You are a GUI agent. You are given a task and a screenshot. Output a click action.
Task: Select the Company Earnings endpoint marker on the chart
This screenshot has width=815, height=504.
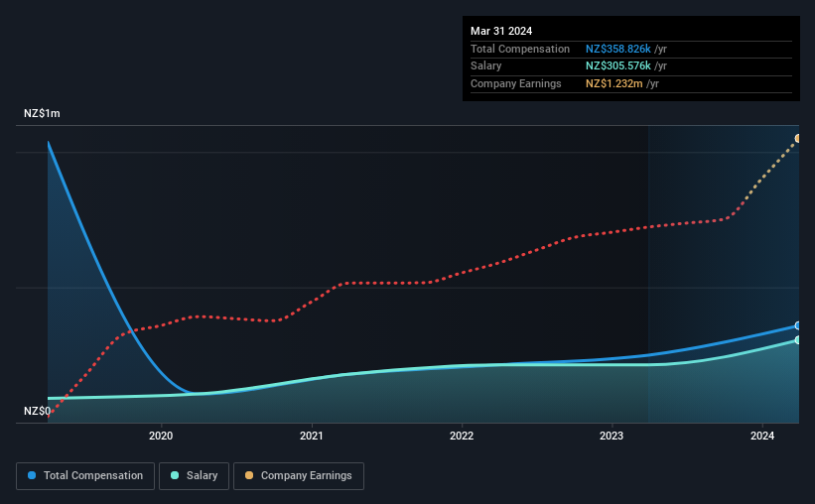point(798,138)
